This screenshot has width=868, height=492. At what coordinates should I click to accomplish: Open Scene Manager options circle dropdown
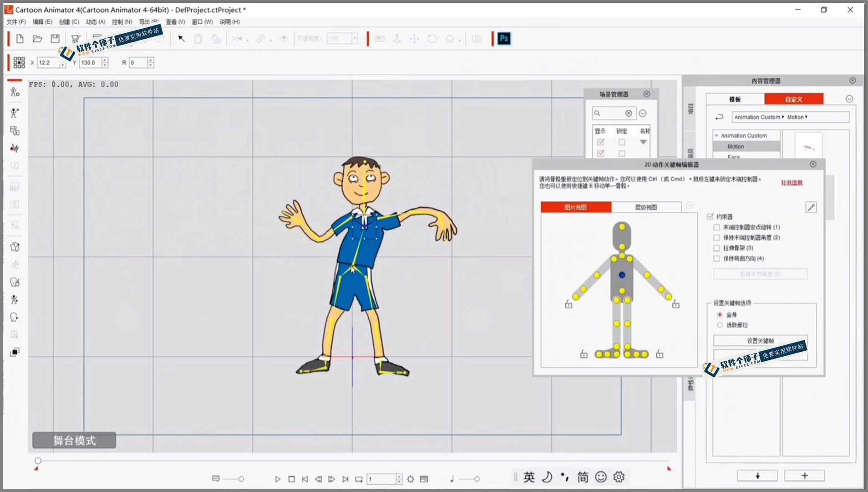643,113
